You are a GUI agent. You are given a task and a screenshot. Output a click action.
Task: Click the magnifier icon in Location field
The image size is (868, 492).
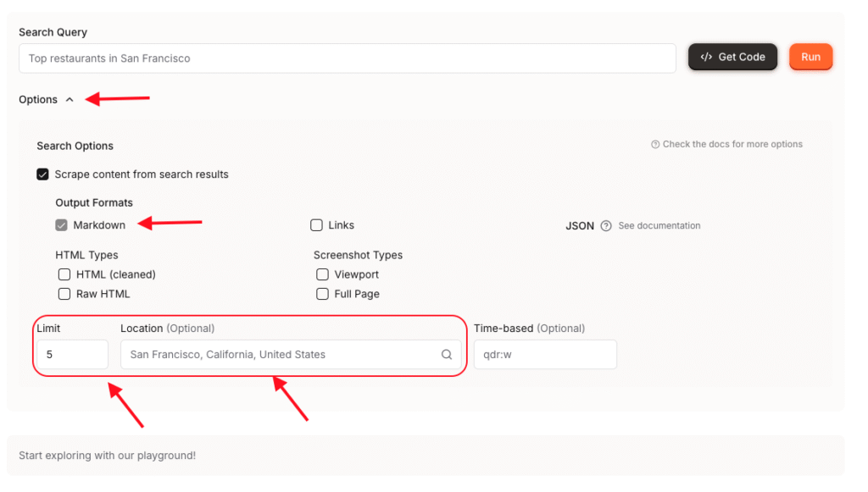(x=447, y=355)
